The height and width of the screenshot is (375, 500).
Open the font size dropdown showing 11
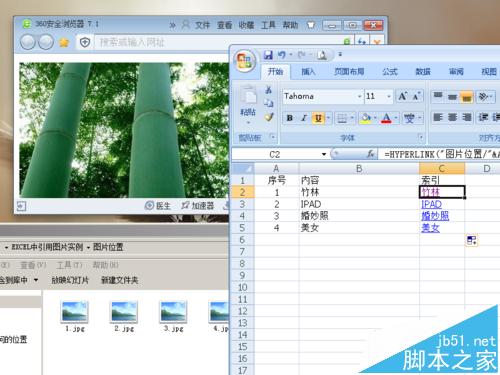click(389, 96)
